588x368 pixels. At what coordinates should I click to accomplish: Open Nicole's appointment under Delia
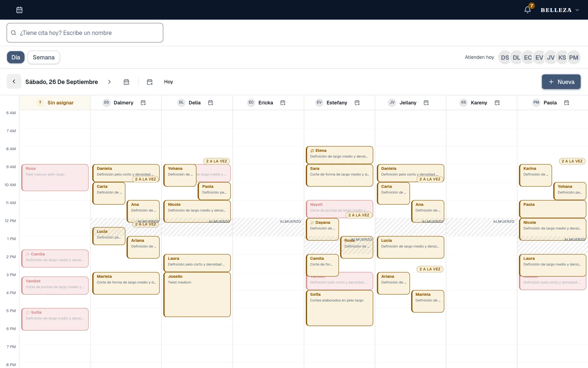click(197, 211)
